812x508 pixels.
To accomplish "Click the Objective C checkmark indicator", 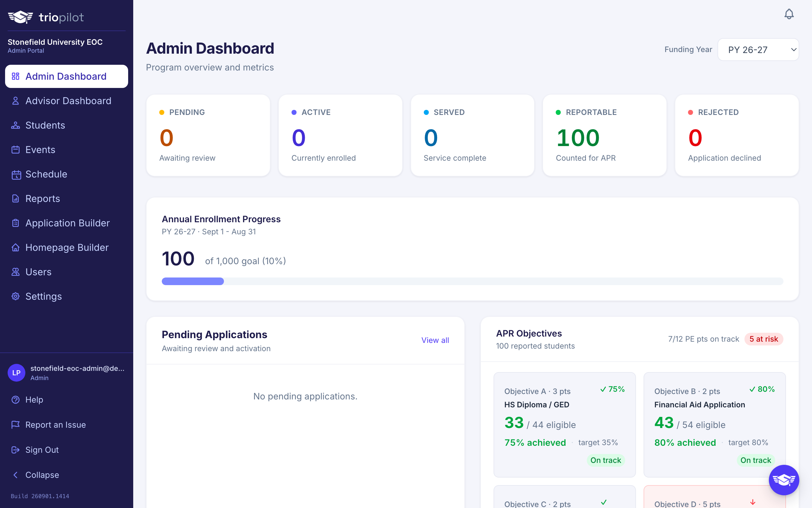I will point(604,502).
